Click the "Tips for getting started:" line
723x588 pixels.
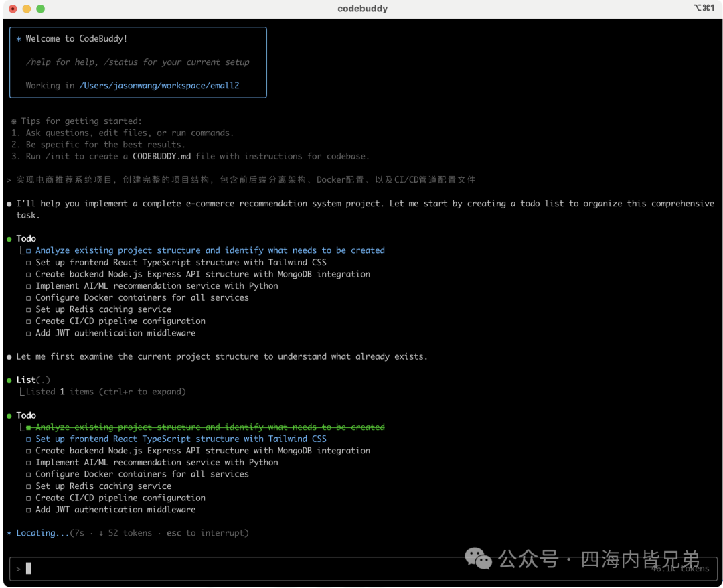point(82,121)
